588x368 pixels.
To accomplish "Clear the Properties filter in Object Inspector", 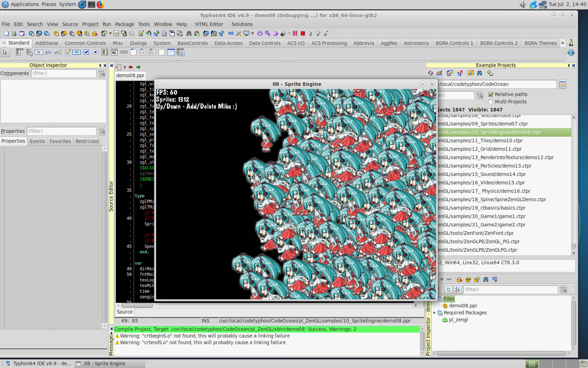I will (x=102, y=131).
